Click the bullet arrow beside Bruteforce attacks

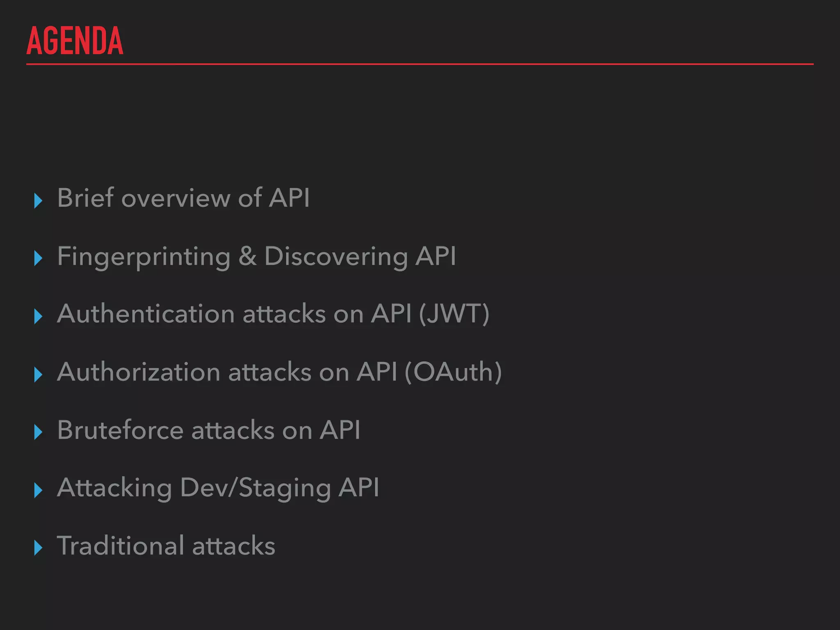pos(38,432)
